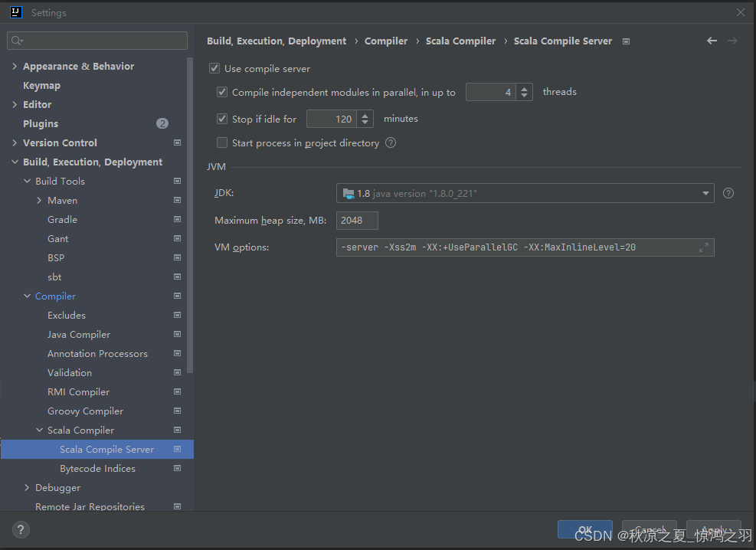Click the back navigation arrow icon
The width and height of the screenshot is (756, 550).
(712, 41)
